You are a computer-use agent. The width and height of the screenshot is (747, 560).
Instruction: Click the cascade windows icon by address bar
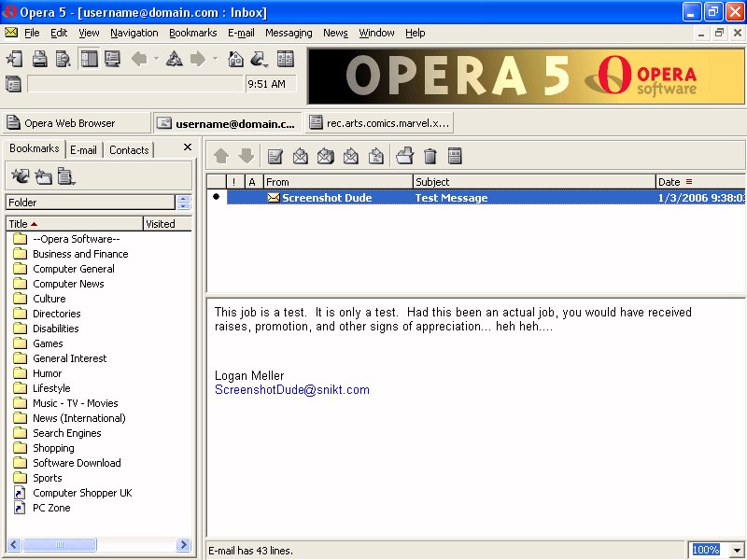(x=13, y=84)
